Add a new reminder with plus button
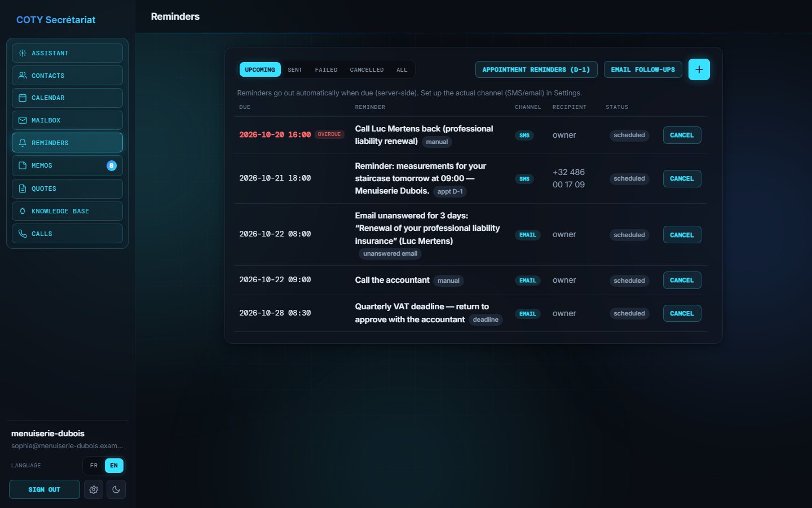The height and width of the screenshot is (508, 812). click(x=699, y=69)
